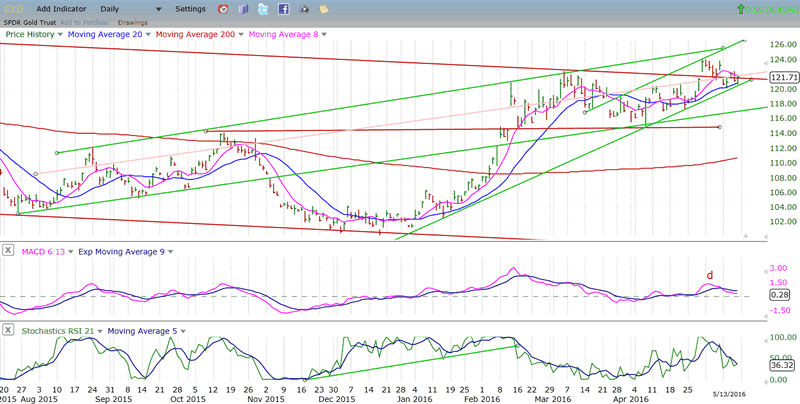Click the GLD ticker symbol field
800x404 pixels.
[14, 9]
